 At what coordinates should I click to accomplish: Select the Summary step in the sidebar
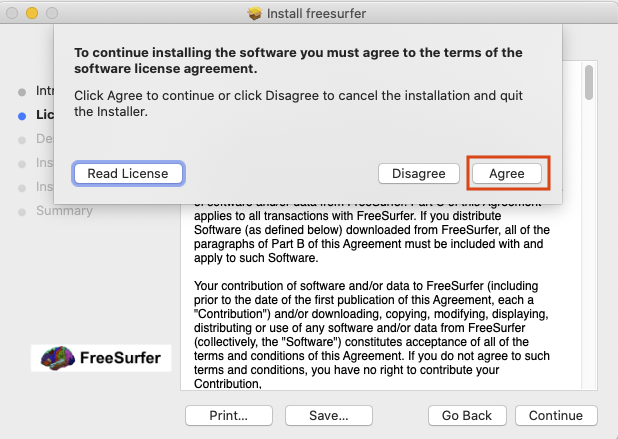pos(64,210)
